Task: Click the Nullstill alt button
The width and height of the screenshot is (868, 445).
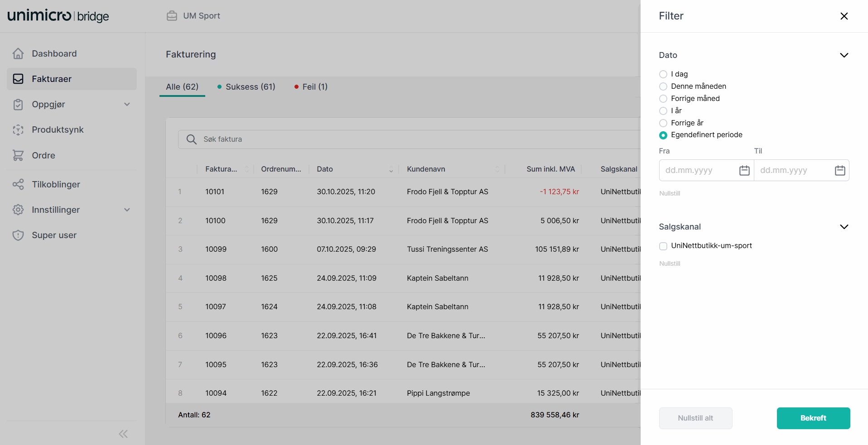Action: 695,418
